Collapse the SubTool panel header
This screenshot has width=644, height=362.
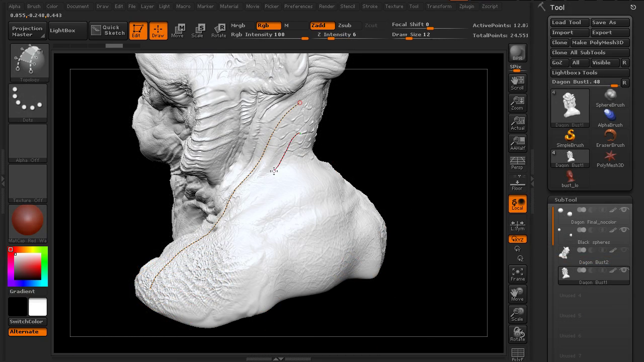[566, 200]
